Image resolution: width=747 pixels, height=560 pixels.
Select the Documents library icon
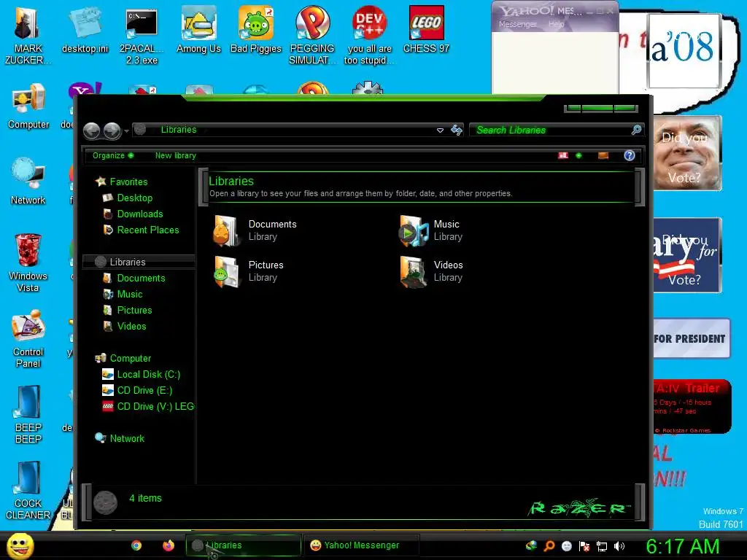226,231
